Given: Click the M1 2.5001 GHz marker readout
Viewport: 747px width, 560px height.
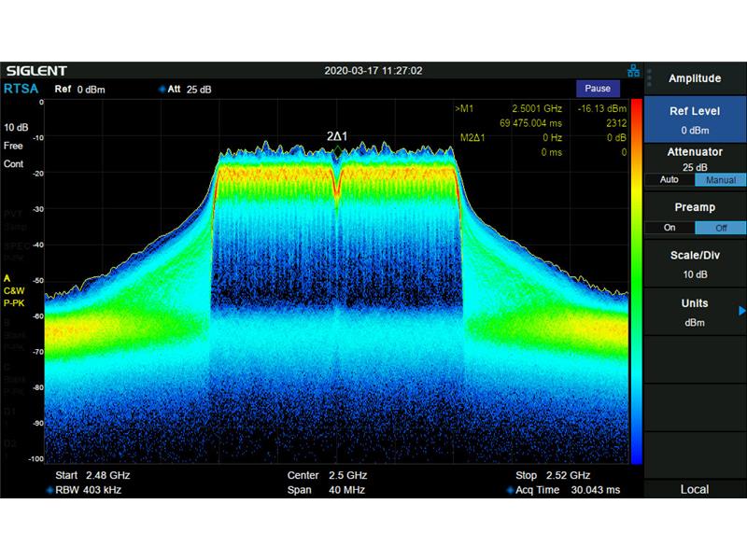Looking at the screenshot, I should 509,108.
